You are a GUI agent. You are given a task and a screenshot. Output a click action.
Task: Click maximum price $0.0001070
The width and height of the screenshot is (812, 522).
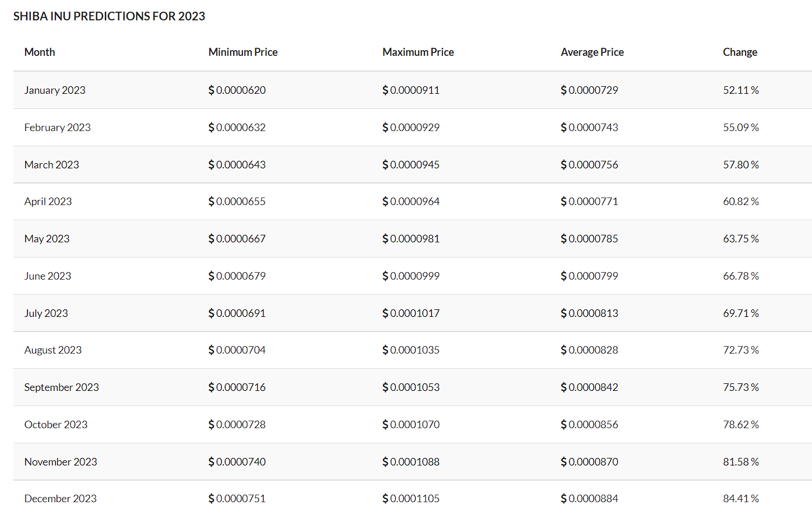click(x=411, y=424)
